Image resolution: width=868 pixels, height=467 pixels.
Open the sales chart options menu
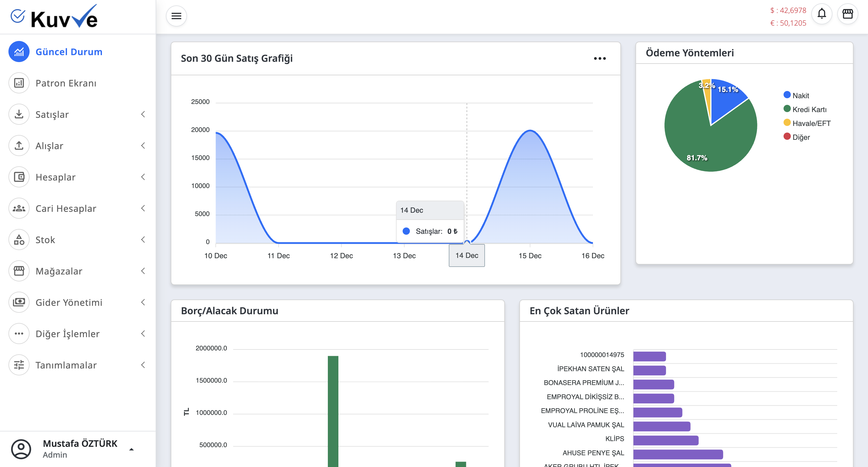[600, 58]
